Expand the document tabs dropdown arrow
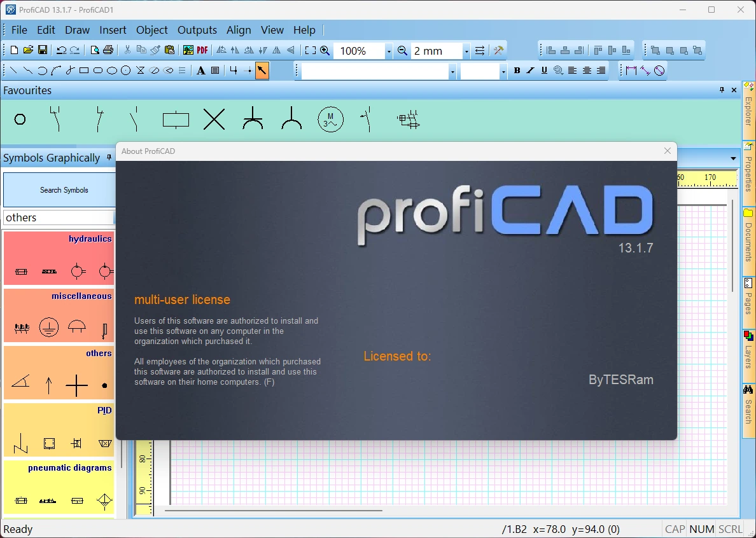This screenshot has height=538, width=756. pyautogui.click(x=733, y=158)
